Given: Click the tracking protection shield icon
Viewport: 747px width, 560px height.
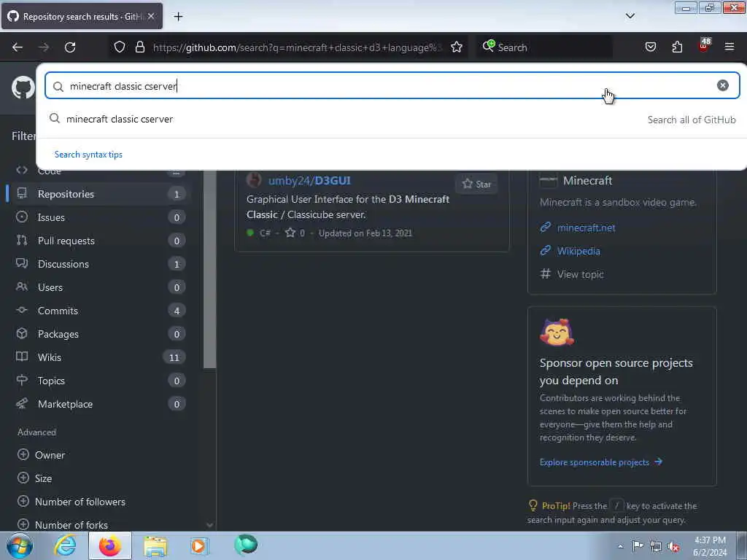Looking at the screenshot, I should 120,47.
